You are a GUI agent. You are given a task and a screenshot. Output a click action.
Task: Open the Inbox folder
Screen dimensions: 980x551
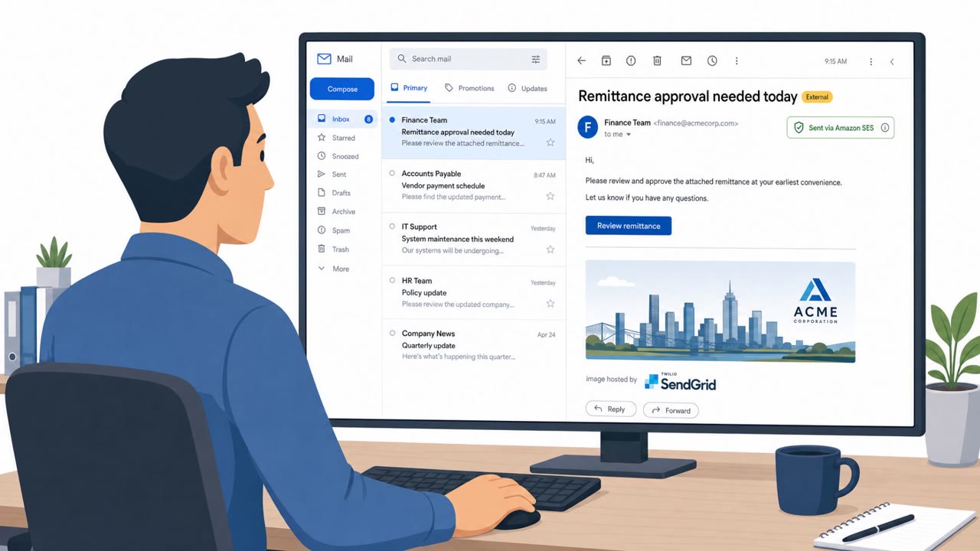342,119
